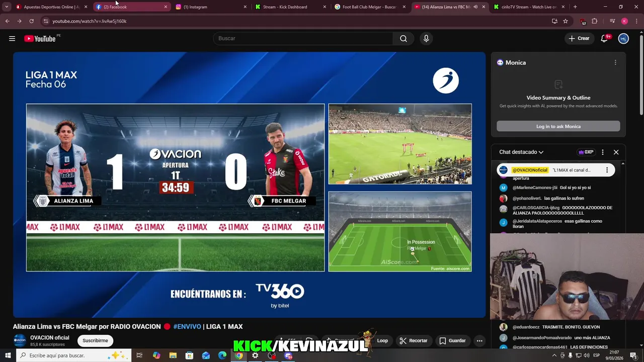Close the live chat panel
Viewport: 644px width, 362px height.
click(x=616, y=152)
